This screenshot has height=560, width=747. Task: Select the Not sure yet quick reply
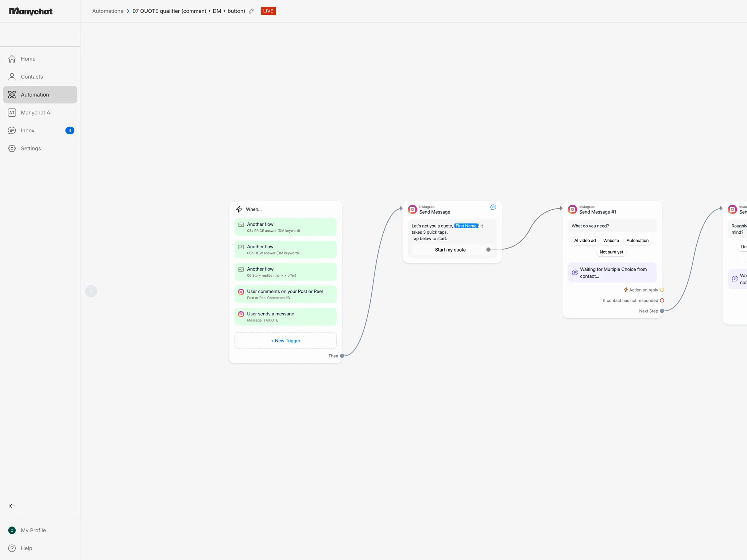(611, 252)
